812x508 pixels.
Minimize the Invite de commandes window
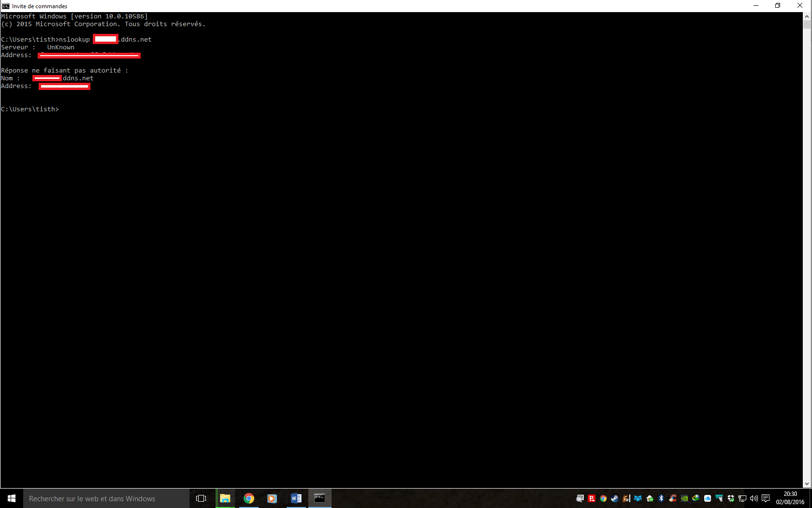pyautogui.click(x=756, y=6)
